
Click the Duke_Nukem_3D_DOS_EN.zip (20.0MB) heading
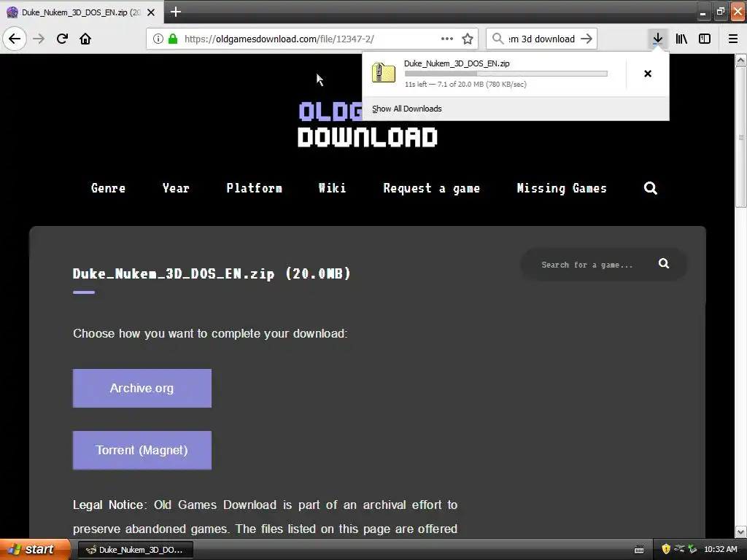coord(212,273)
